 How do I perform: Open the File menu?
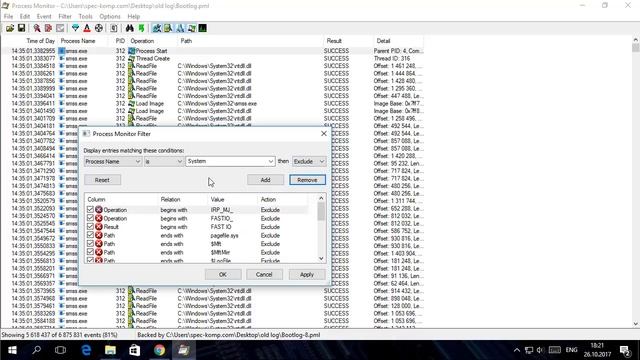coord(8,16)
